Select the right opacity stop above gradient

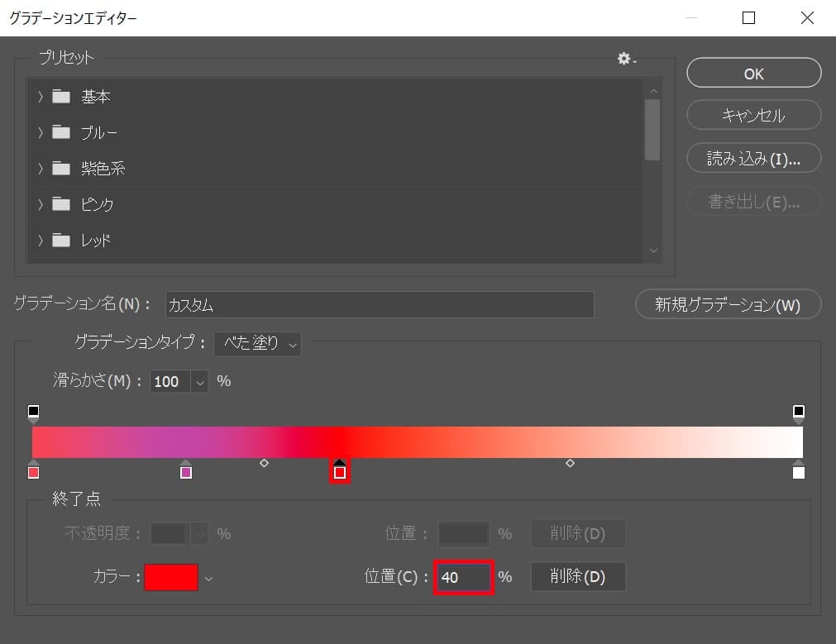coord(798,413)
